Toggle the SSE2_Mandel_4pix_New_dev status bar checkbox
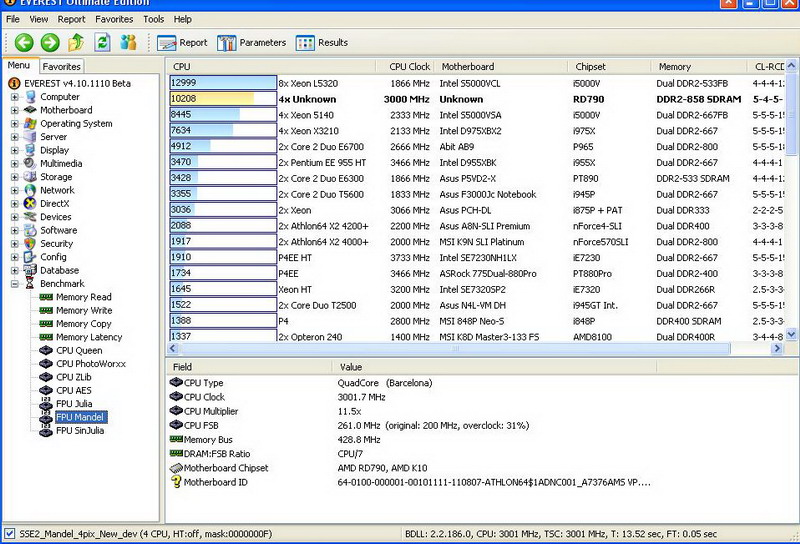The image size is (800, 544). pyautogui.click(x=10, y=533)
